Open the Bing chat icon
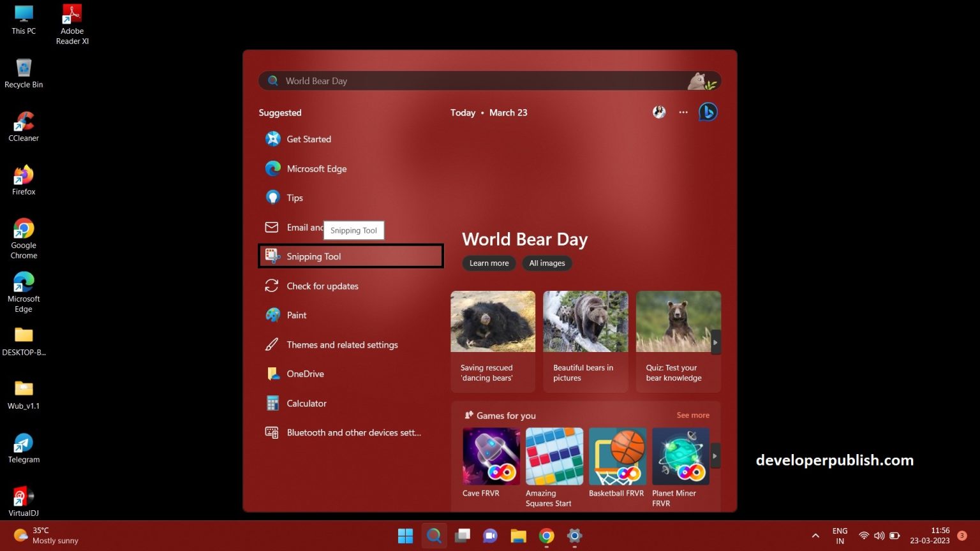This screenshot has width=980, height=551. click(x=708, y=112)
